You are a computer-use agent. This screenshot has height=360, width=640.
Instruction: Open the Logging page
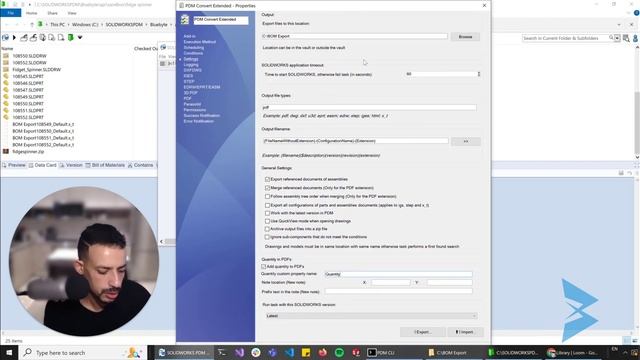[x=191, y=64]
